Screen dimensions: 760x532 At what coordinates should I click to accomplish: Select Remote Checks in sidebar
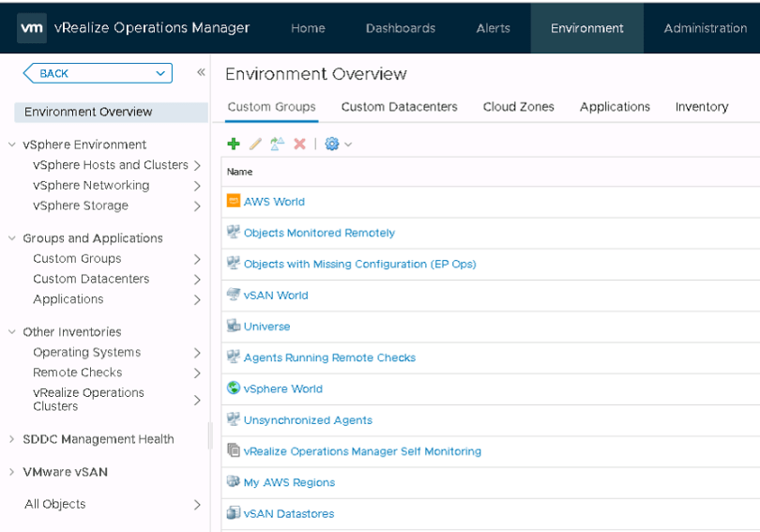click(x=78, y=372)
